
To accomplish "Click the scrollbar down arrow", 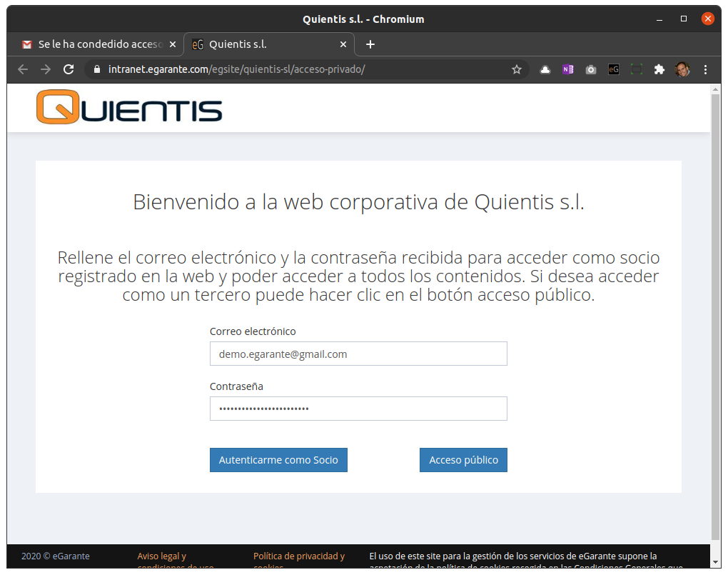I will [x=715, y=562].
